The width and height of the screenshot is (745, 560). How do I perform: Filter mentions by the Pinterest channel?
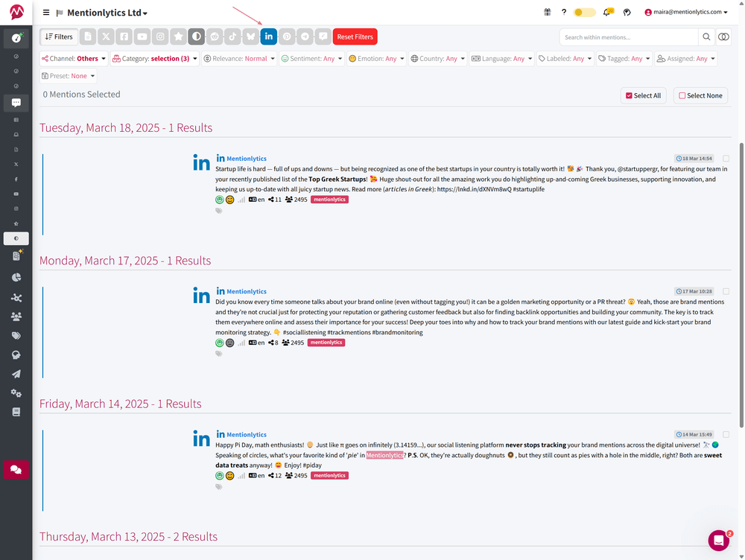(x=287, y=36)
